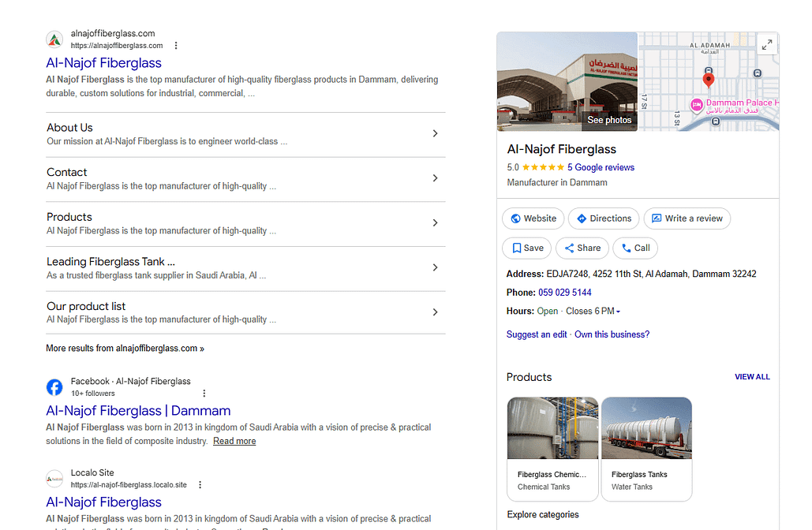Click the Directions button
The image size is (812, 530).
pos(604,218)
